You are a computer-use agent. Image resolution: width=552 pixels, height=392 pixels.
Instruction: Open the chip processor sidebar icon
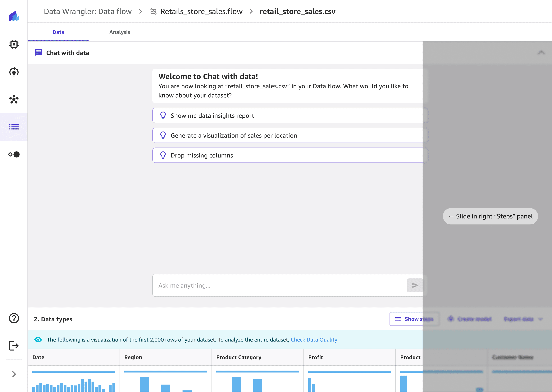[x=14, y=44]
